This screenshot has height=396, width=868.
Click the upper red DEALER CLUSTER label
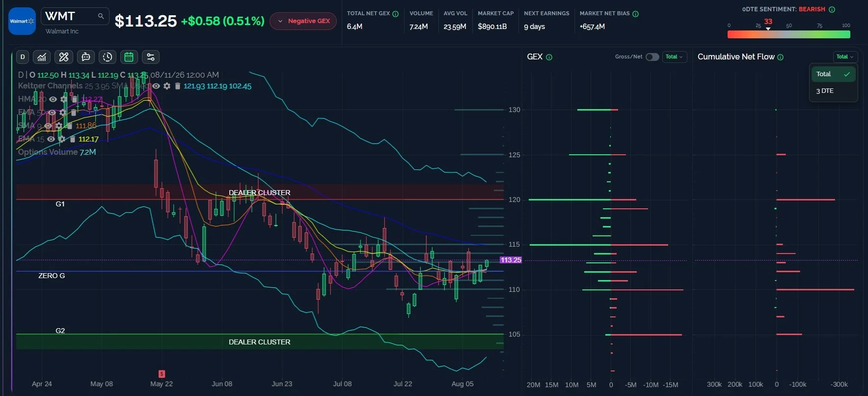[259, 193]
